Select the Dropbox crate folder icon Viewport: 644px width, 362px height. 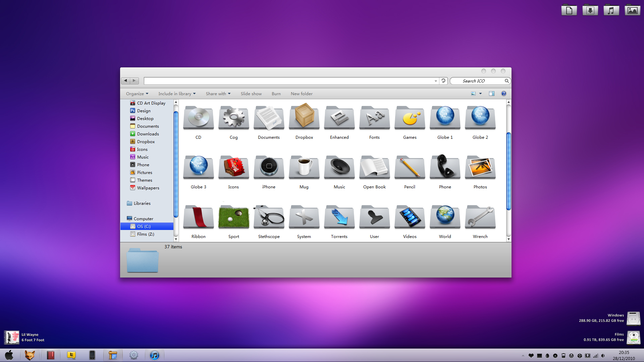[x=304, y=117]
